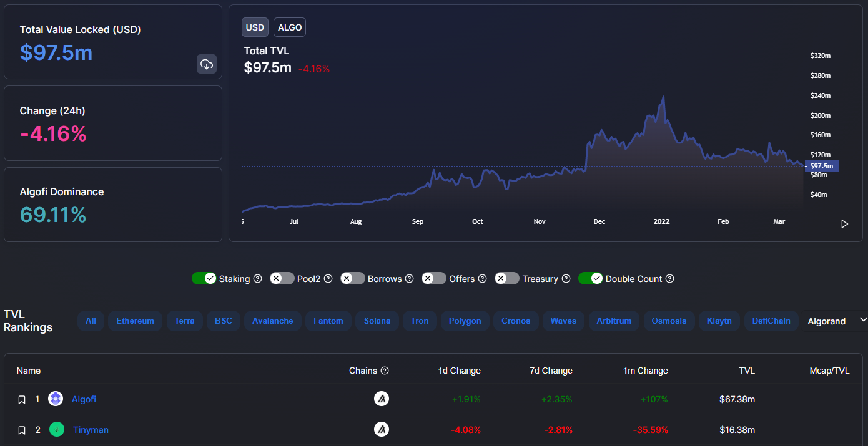
Task: Click help icon beside Double Count
Action: (x=670, y=279)
